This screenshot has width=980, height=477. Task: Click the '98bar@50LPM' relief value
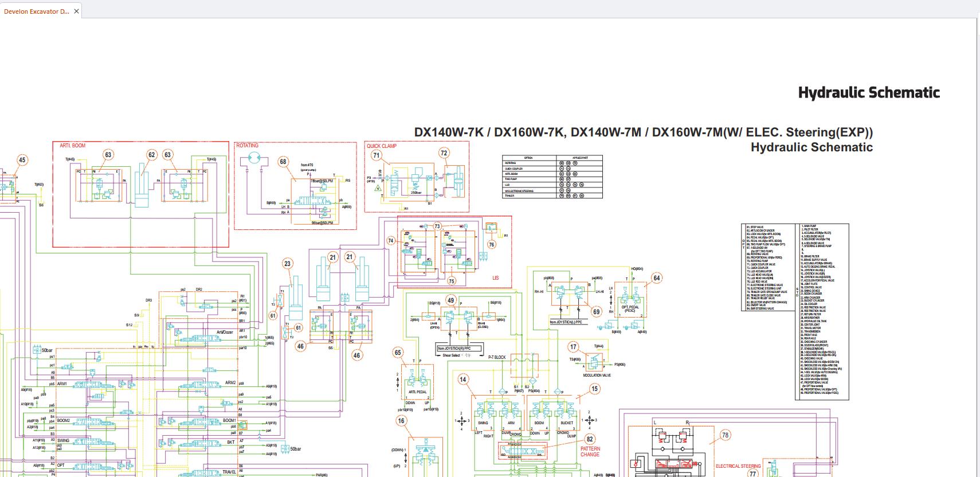point(322,222)
